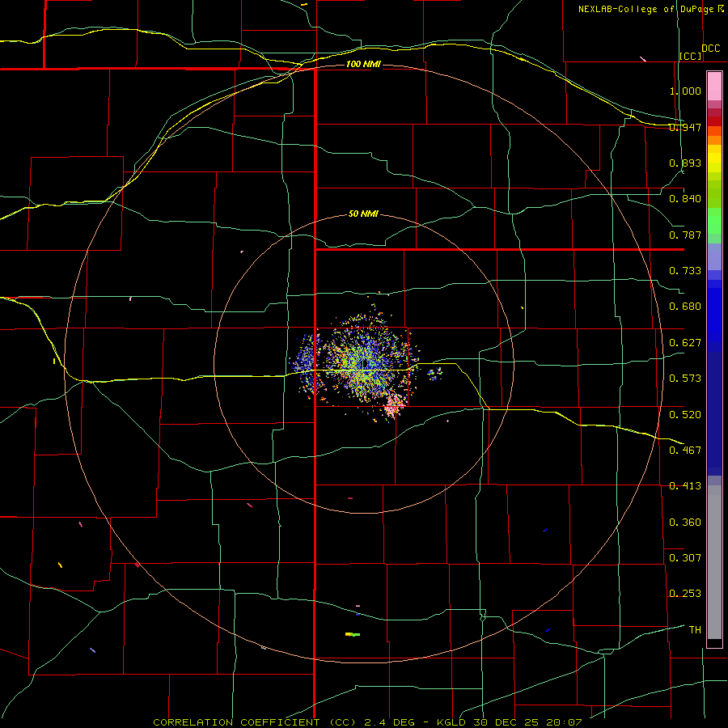Click the pink echo cluster southeast of radar
This screenshot has height=728, width=728.
(394, 406)
